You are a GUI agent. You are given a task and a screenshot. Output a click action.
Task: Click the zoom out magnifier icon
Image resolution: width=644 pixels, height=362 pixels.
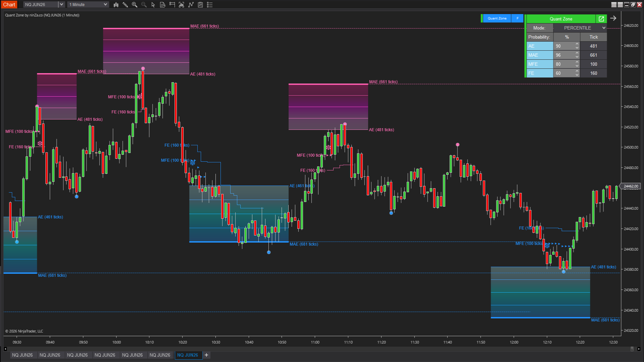[x=144, y=5]
